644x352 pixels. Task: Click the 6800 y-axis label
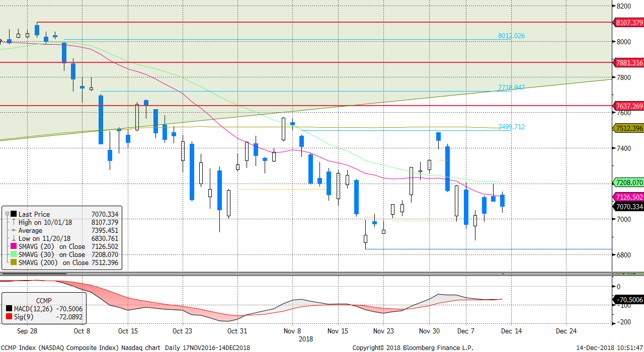[x=624, y=255]
